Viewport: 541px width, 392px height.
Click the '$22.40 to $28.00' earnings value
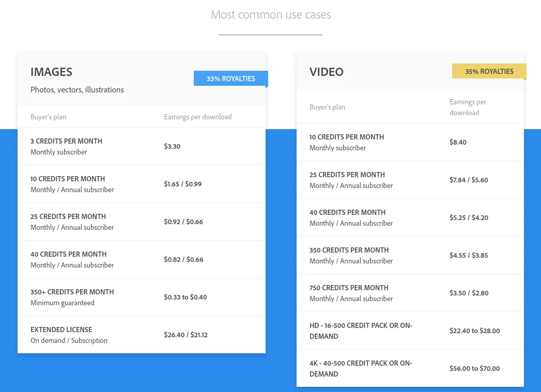coord(475,331)
